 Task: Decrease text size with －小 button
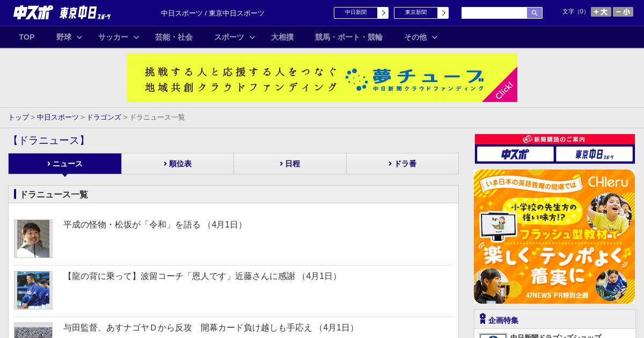click(623, 12)
